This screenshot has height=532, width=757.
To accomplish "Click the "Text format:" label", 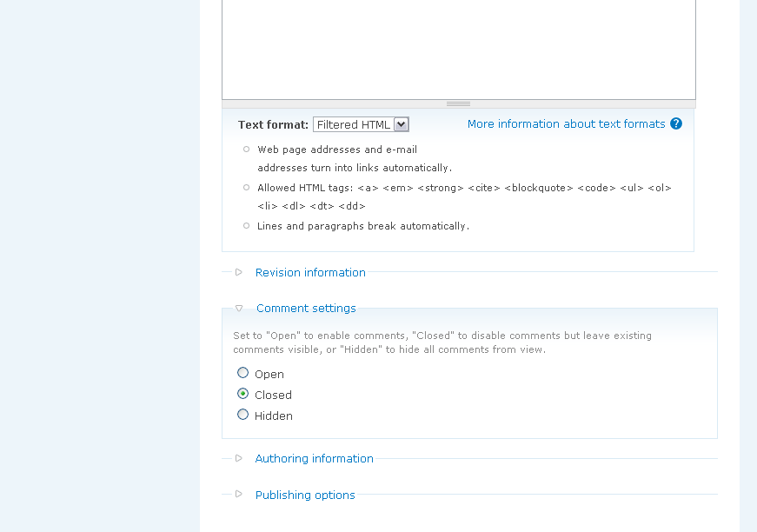I will tap(273, 125).
